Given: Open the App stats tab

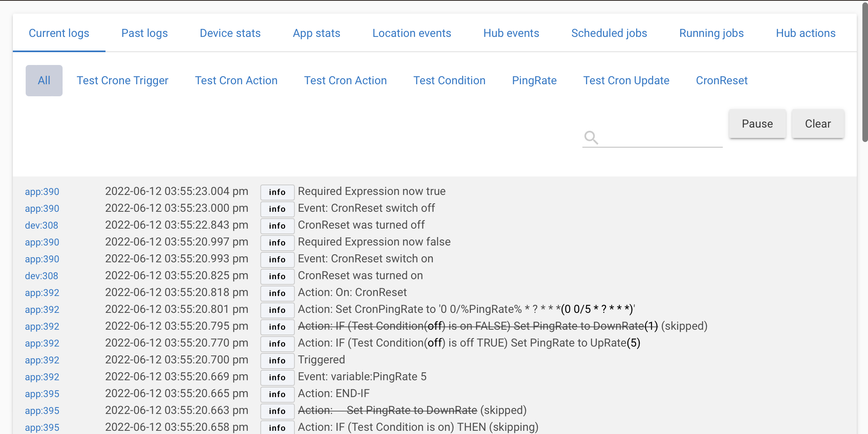Looking at the screenshot, I should (x=316, y=33).
